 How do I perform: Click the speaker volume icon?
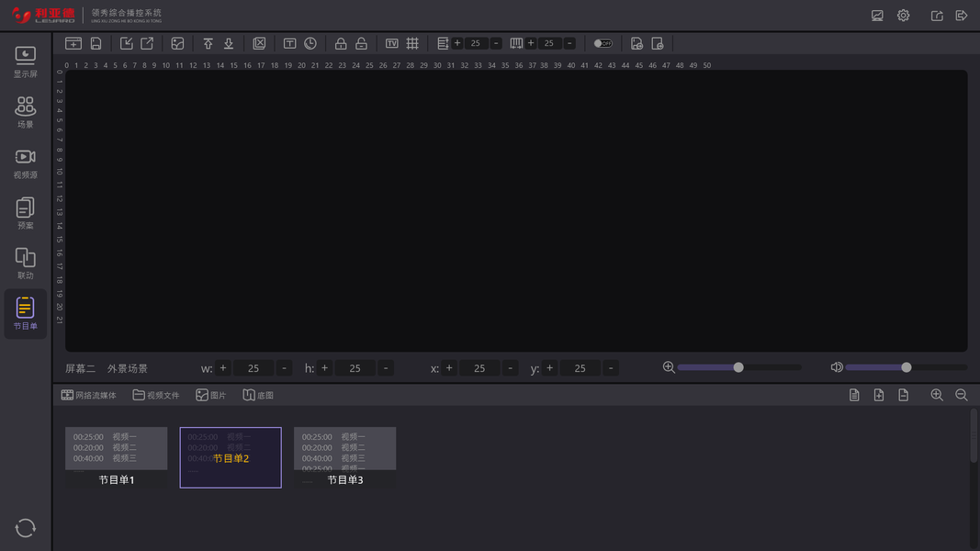pyautogui.click(x=836, y=367)
